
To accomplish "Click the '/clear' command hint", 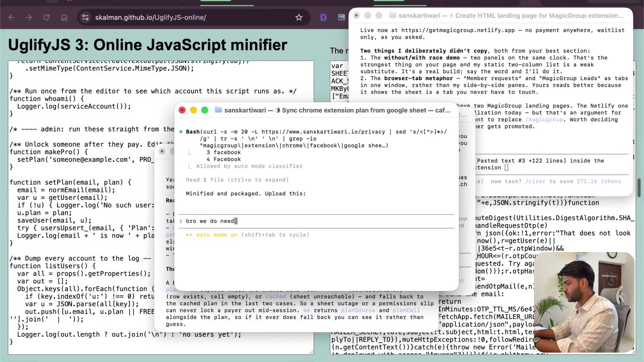I will tap(535, 181).
